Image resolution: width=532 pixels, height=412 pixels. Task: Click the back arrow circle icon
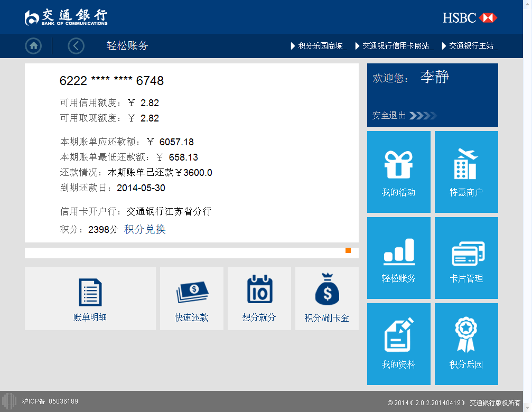[76, 46]
